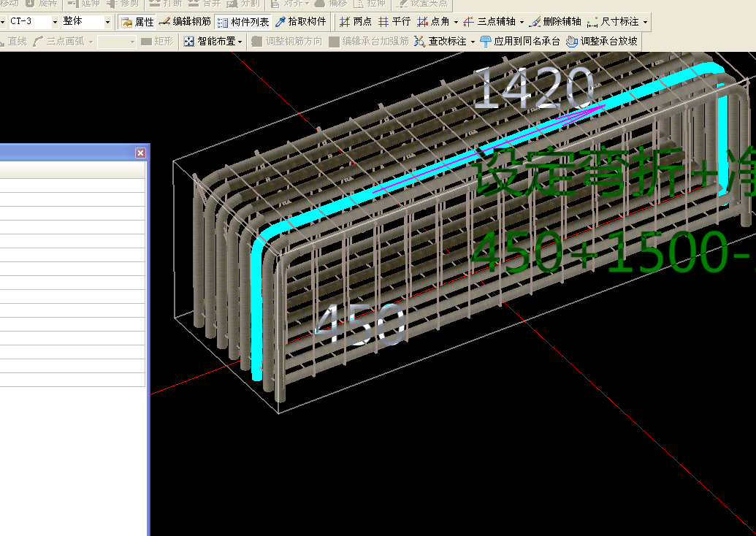756x536 pixels.
Task: Expand the 点角 dropdown arrow
Action: 456,22
